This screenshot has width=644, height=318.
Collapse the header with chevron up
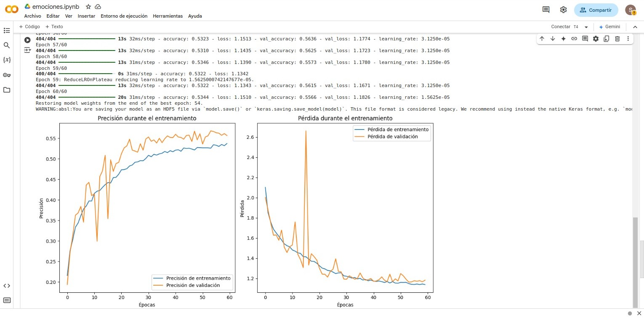[635, 27]
